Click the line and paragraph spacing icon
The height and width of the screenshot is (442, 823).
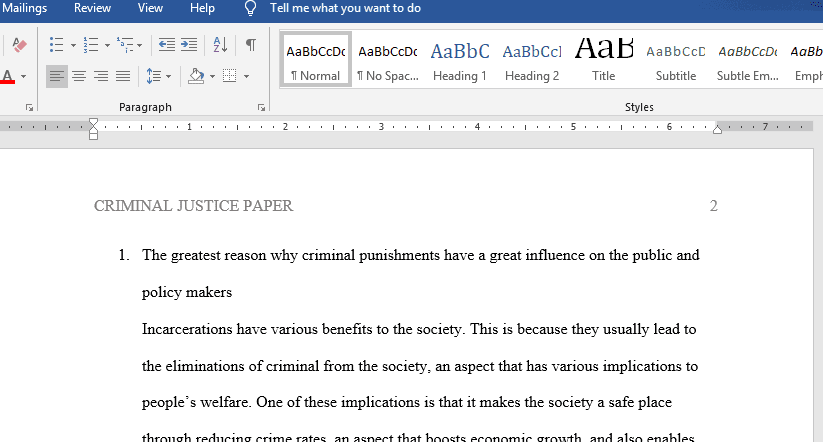(153, 77)
